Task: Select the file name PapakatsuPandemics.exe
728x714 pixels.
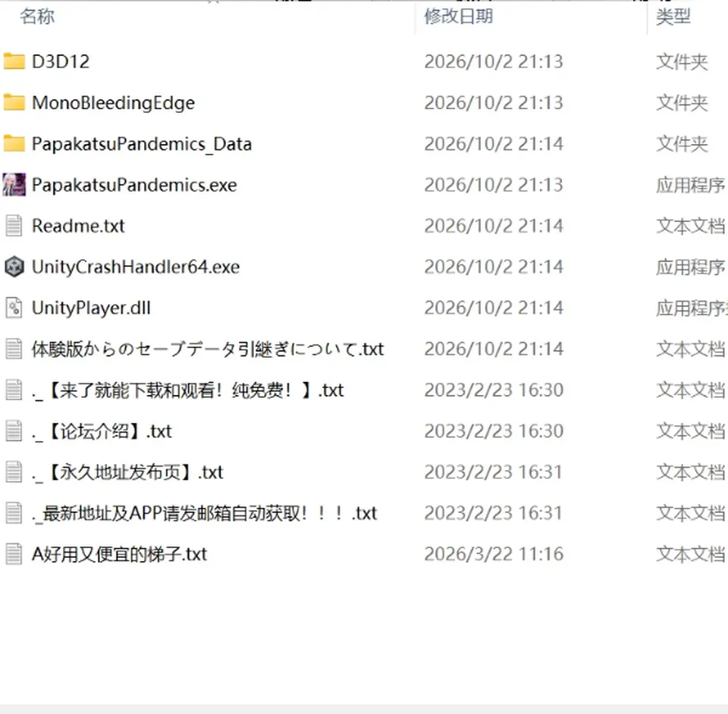Action: coord(134,185)
